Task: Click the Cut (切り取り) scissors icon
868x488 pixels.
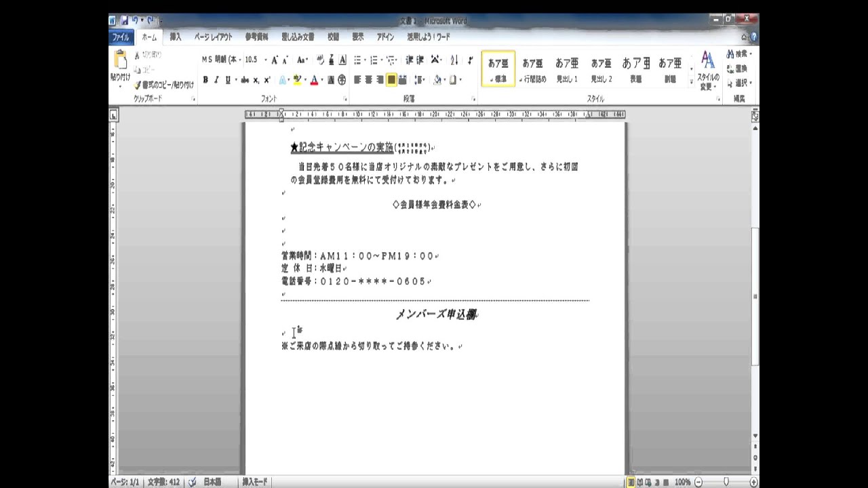Action: [138, 56]
